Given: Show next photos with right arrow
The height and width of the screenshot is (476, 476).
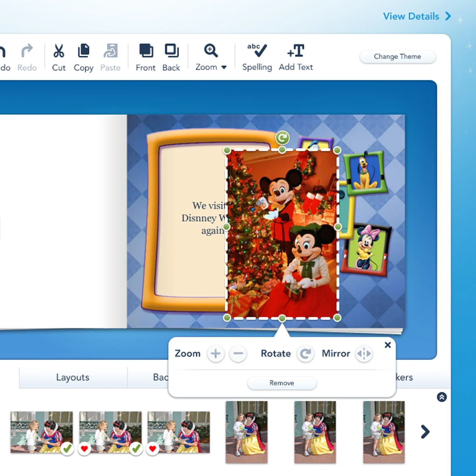Looking at the screenshot, I should pyautogui.click(x=425, y=432).
